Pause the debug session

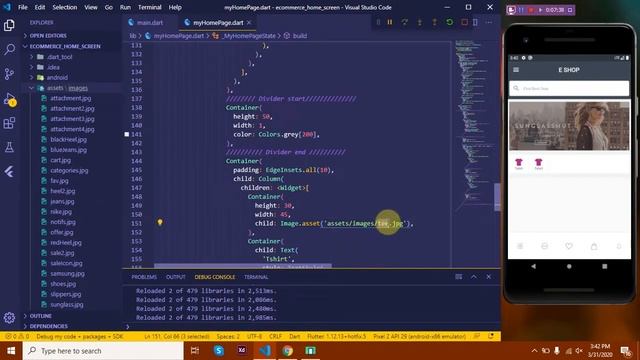click(390, 22)
